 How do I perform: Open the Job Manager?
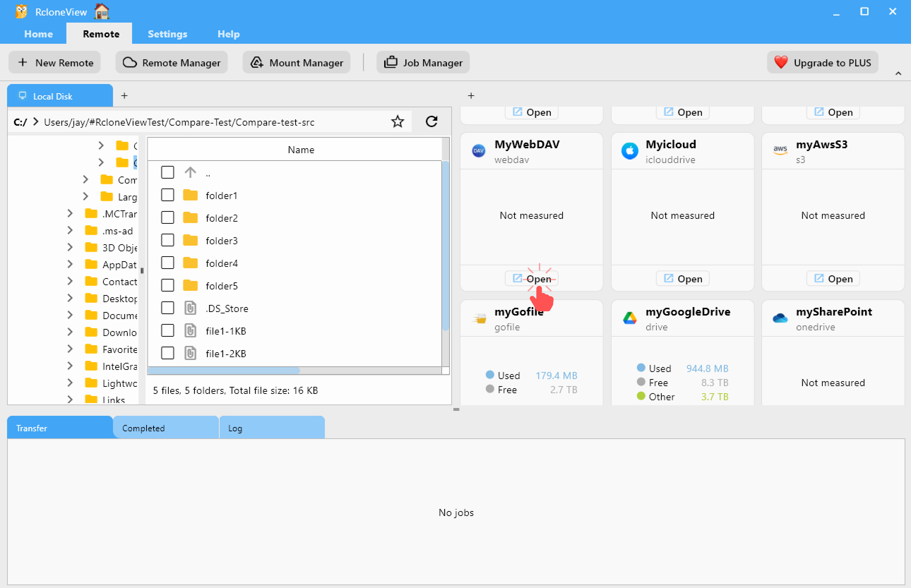pos(423,62)
